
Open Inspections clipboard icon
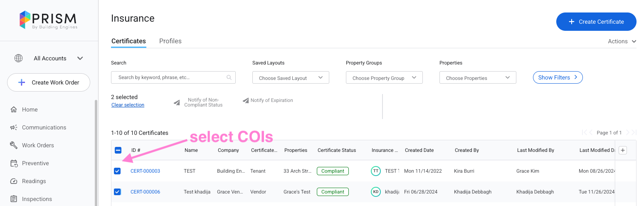pyautogui.click(x=14, y=199)
